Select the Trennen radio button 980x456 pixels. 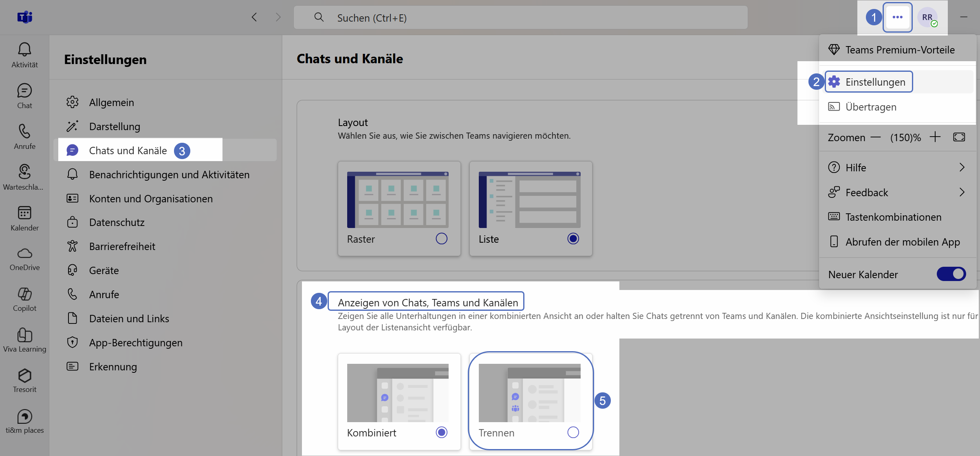point(573,432)
